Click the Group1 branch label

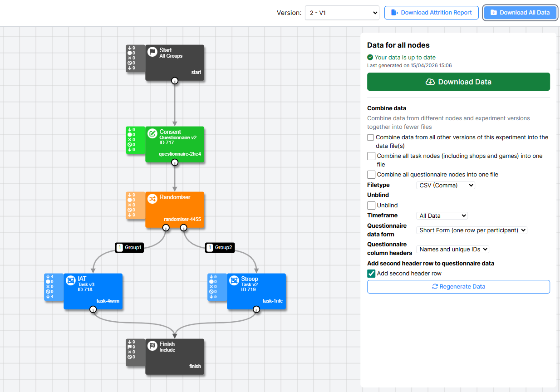click(x=129, y=248)
